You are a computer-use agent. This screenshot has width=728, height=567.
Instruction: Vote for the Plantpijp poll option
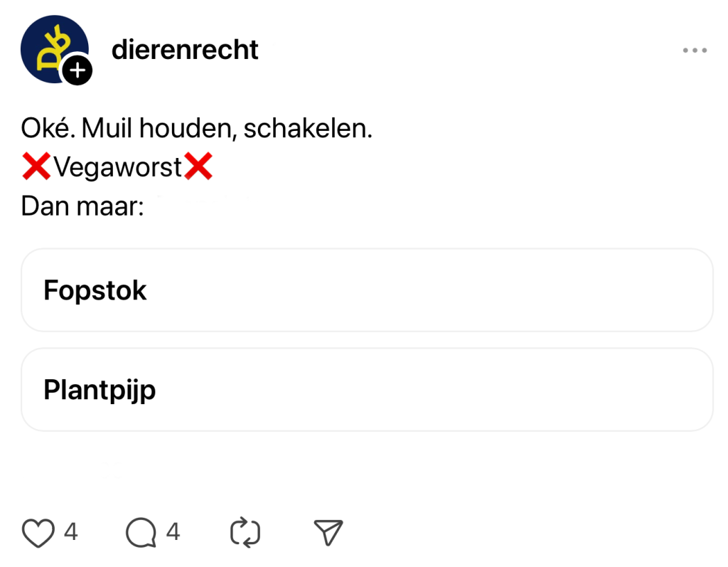367,390
